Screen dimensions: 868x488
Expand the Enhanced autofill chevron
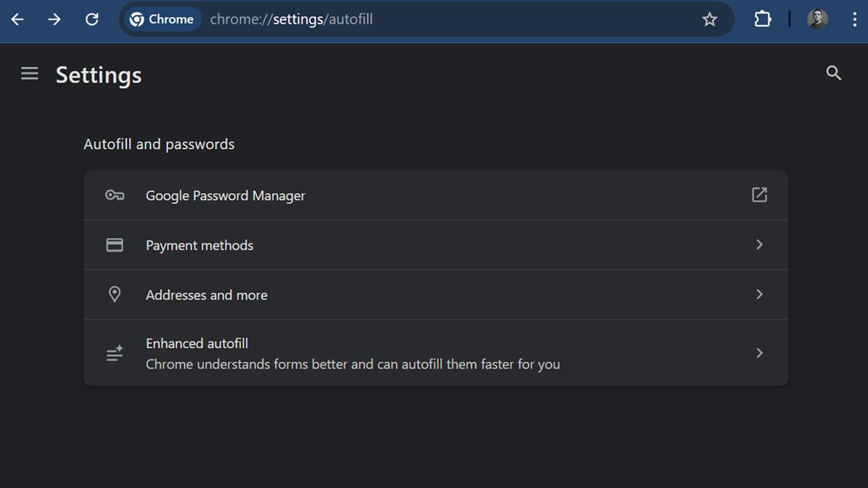759,352
